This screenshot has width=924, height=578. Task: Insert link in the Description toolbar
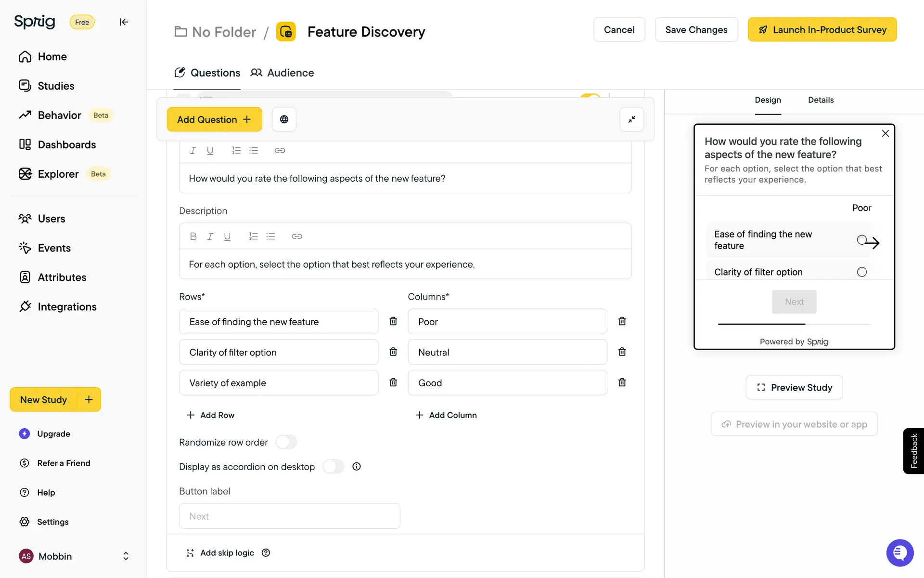coord(296,236)
